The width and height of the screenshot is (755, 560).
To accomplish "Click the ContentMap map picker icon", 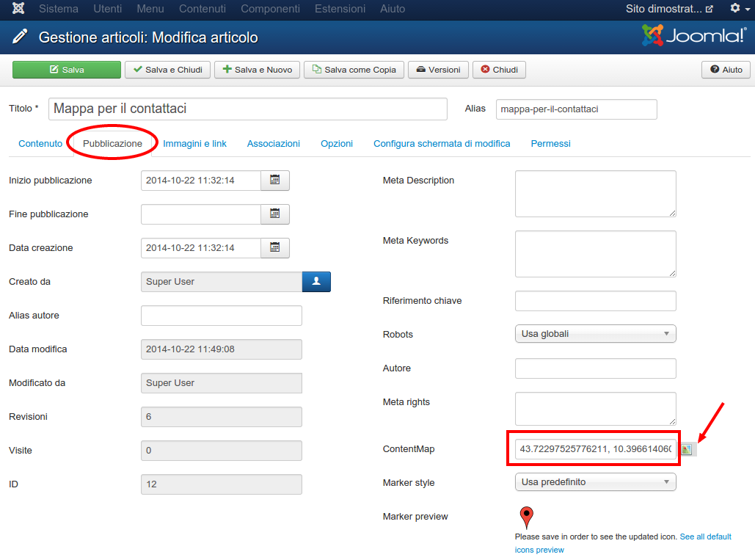I will pyautogui.click(x=687, y=449).
